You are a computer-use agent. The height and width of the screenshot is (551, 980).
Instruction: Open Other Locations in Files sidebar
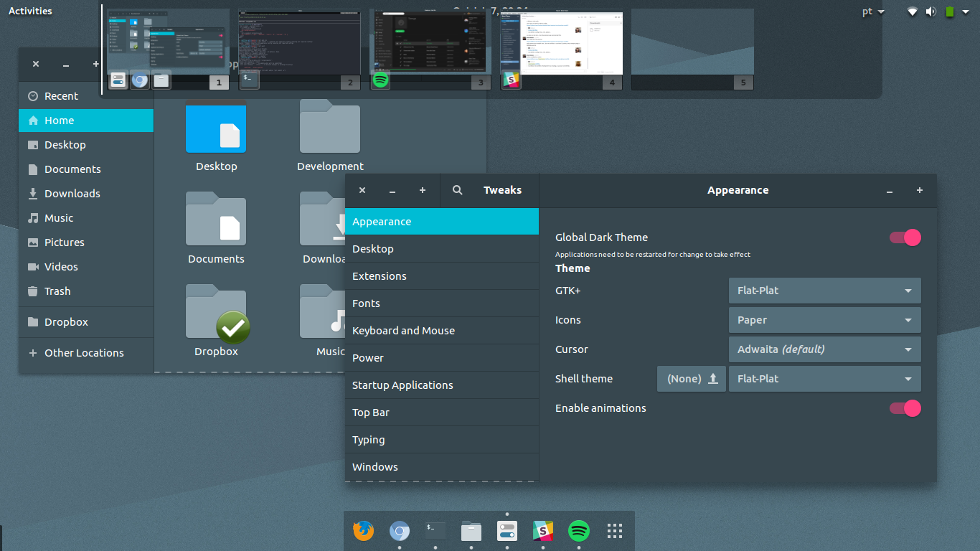86,353
